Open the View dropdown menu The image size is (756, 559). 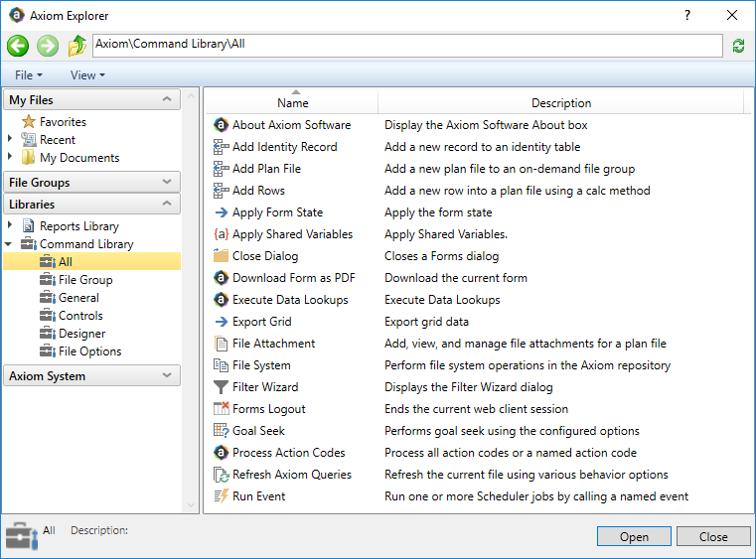pos(87,75)
